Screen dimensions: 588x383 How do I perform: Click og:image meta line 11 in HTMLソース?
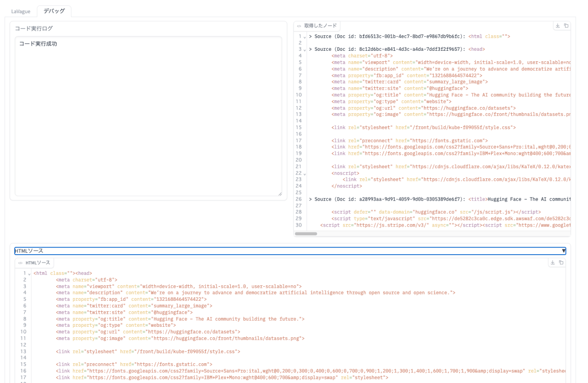[x=180, y=339]
